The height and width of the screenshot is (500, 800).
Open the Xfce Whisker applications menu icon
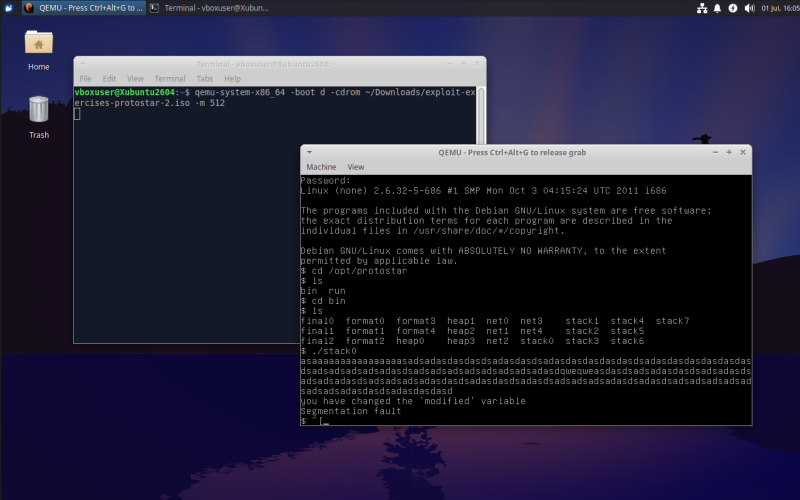click(8, 8)
